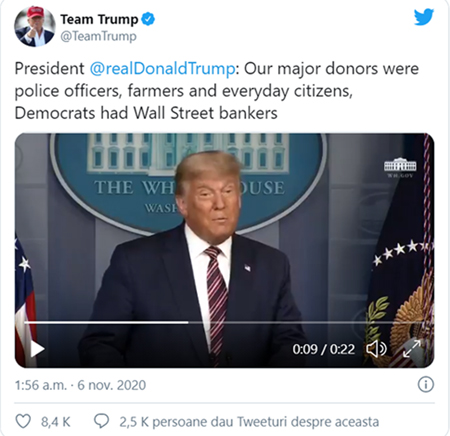Click the tweet text about major donors

[217, 91]
